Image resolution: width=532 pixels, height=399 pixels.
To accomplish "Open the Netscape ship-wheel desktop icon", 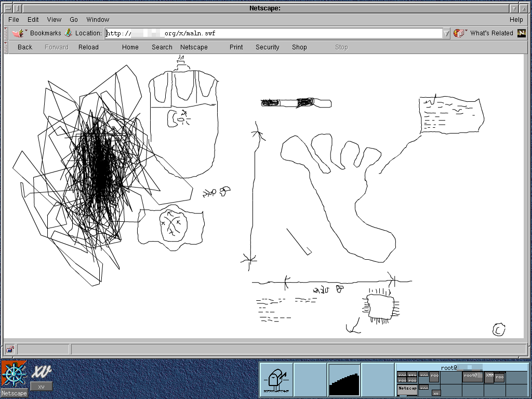I will pyautogui.click(x=14, y=375).
